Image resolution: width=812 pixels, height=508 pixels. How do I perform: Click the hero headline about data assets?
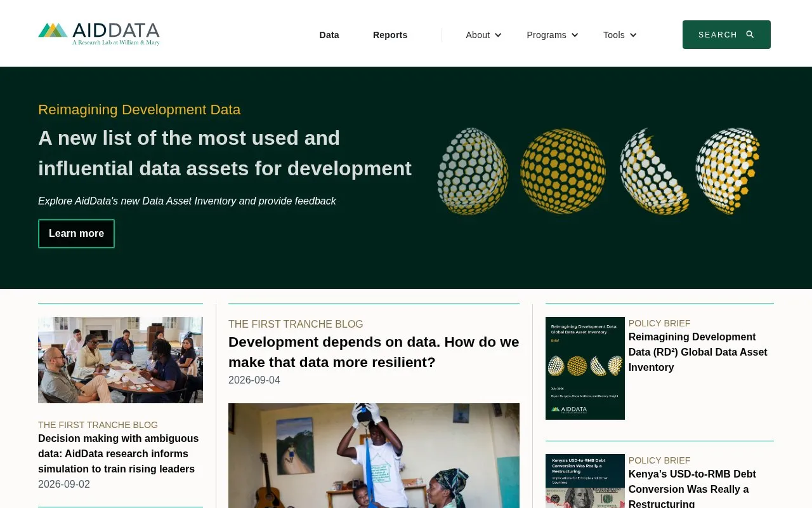[x=225, y=153]
